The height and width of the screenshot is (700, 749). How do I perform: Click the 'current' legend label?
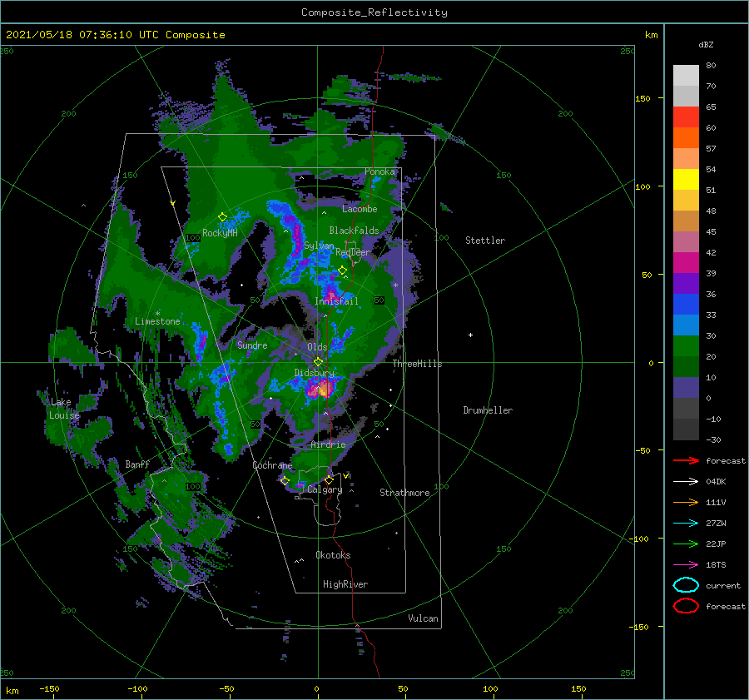(723, 585)
